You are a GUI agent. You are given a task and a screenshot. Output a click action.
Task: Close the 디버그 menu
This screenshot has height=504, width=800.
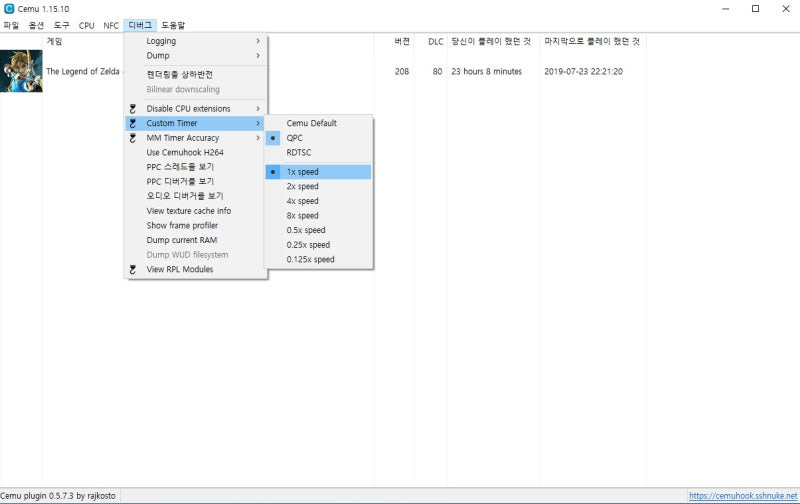(x=140, y=25)
